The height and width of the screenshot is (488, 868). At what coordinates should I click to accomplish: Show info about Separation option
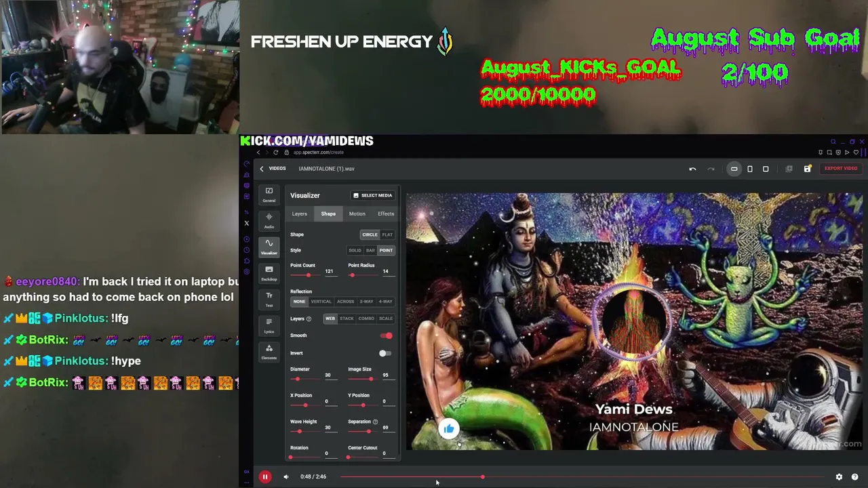coord(375,422)
